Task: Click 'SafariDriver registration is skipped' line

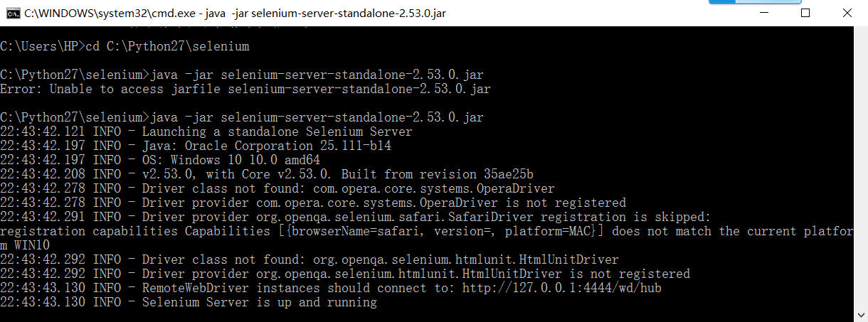Action: point(356,217)
